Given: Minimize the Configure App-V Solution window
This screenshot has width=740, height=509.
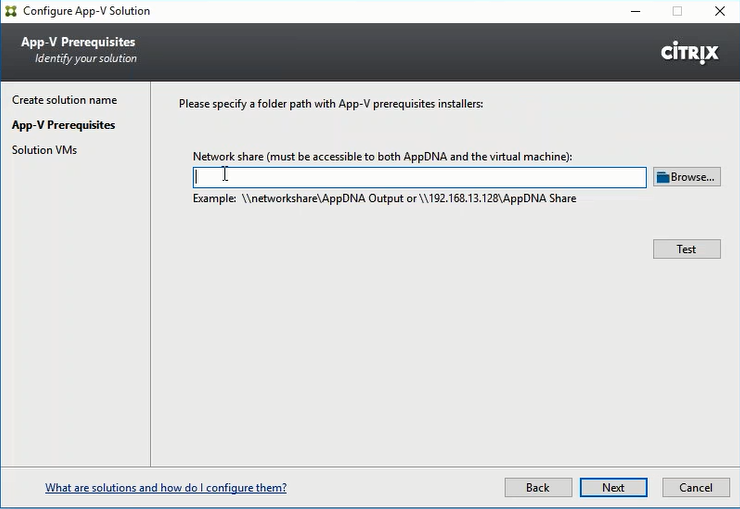Looking at the screenshot, I should 634,11.
